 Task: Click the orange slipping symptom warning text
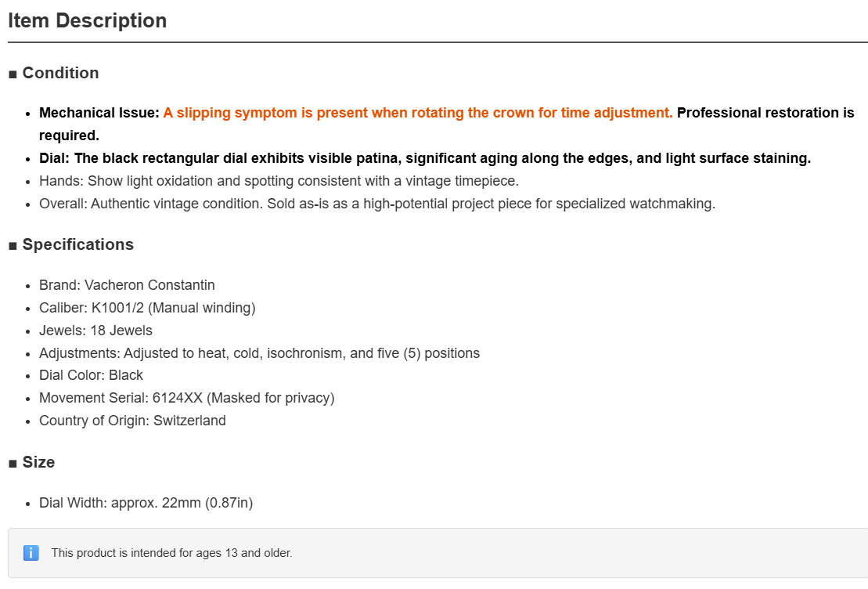click(x=418, y=113)
